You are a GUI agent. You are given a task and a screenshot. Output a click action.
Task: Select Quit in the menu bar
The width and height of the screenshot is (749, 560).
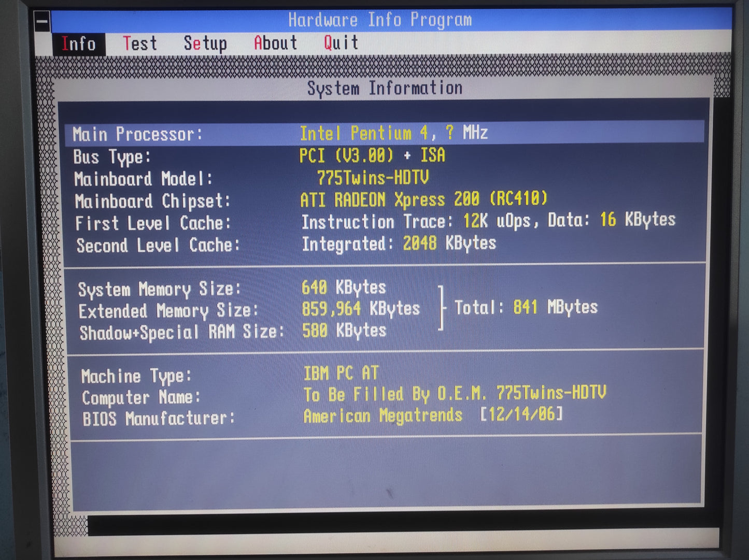[341, 42]
